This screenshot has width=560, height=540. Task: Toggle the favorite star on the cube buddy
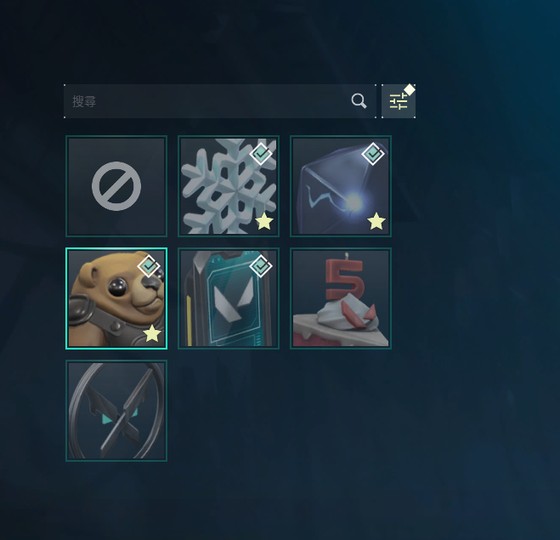click(376, 221)
